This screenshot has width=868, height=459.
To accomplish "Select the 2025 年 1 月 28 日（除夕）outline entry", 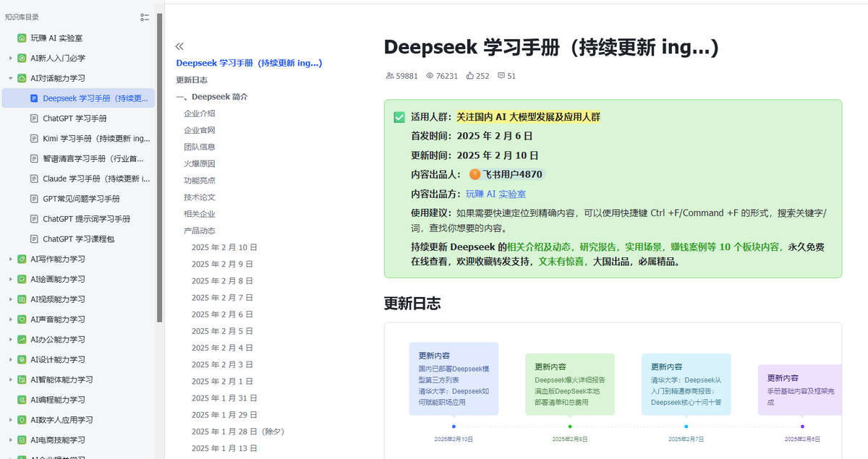I will (x=238, y=432).
